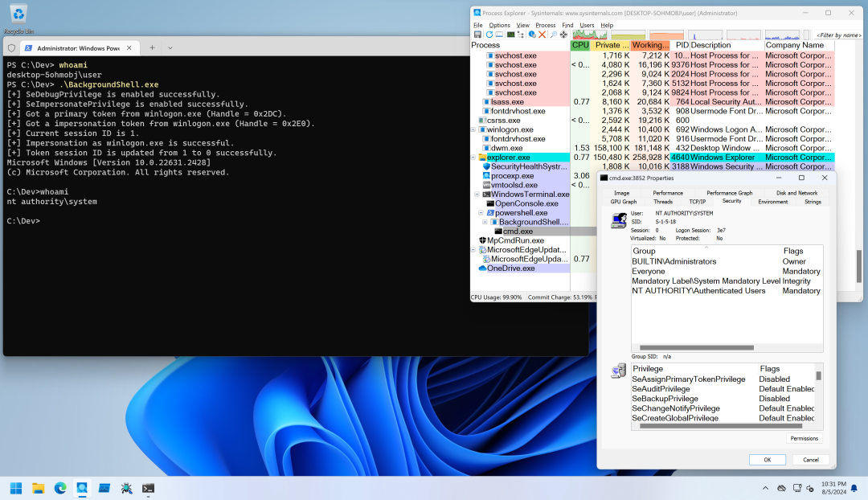Click the blue Properties toolbar icon
This screenshot has height=500, width=868.
(532, 35)
